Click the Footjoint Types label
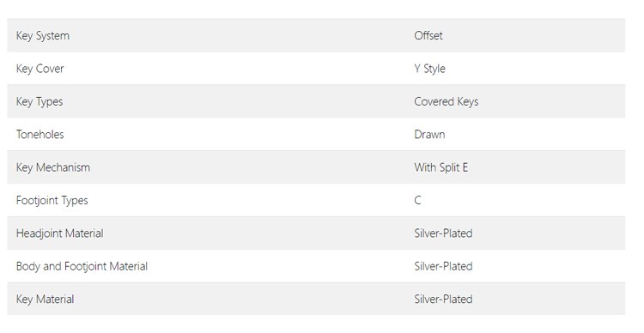The height and width of the screenshot is (333, 644). pos(52,200)
